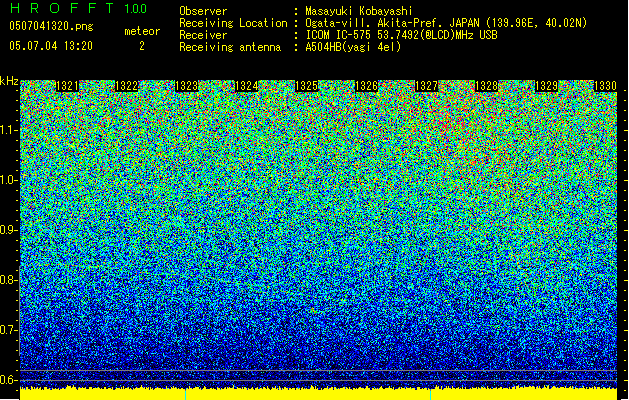This screenshot has height=400, width=629.
Task: Click the Receiving Location label
Action: (x=233, y=23)
